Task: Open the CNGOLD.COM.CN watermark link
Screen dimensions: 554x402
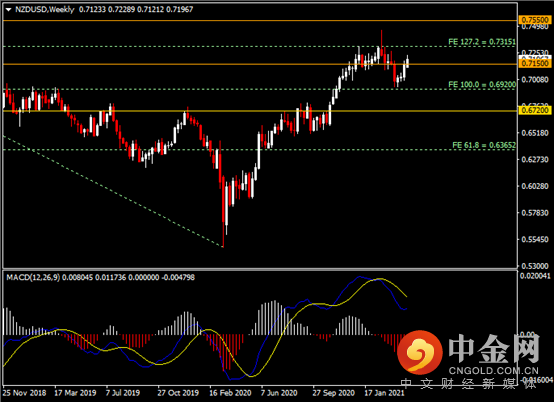Action: coord(494,371)
